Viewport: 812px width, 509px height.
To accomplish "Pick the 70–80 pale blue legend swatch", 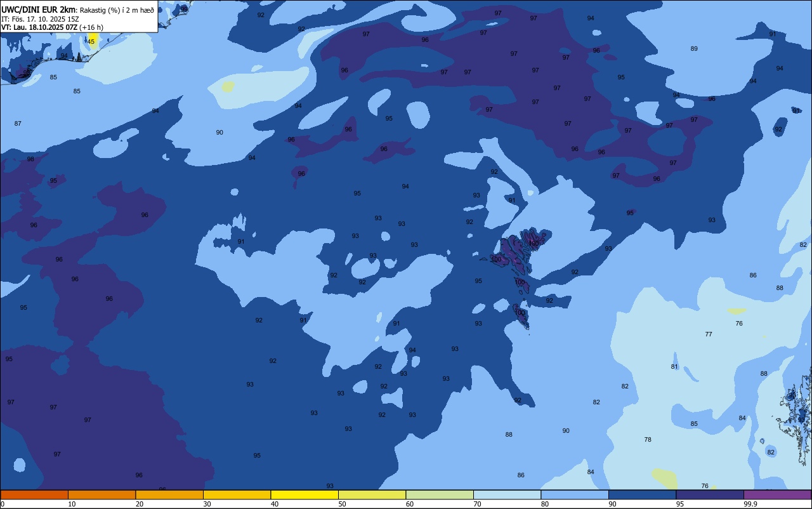I will click(x=507, y=494).
